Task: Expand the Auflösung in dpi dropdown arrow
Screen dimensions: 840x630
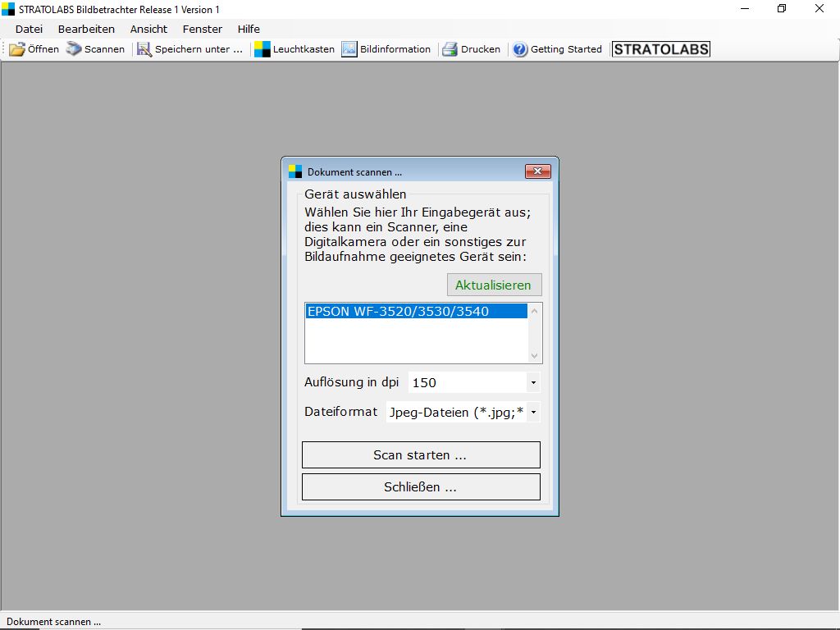Action: [x=533, y=382]
